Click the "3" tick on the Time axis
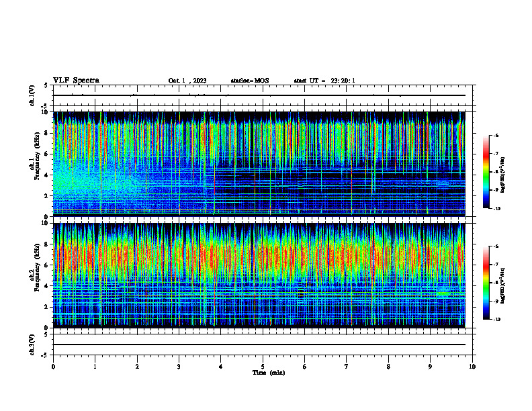The width and height of the screenshot is (532, 411). (x=179, y=367)
